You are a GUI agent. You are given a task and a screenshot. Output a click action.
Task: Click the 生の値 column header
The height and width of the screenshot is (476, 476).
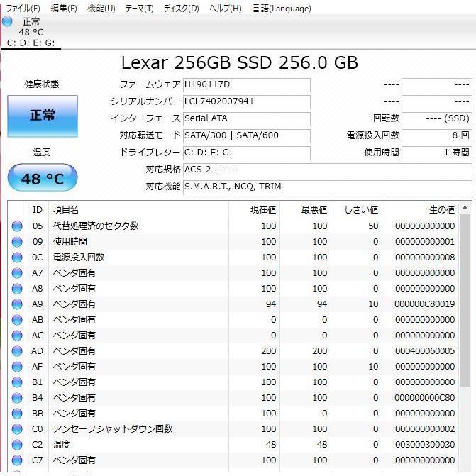click(421, 210)
